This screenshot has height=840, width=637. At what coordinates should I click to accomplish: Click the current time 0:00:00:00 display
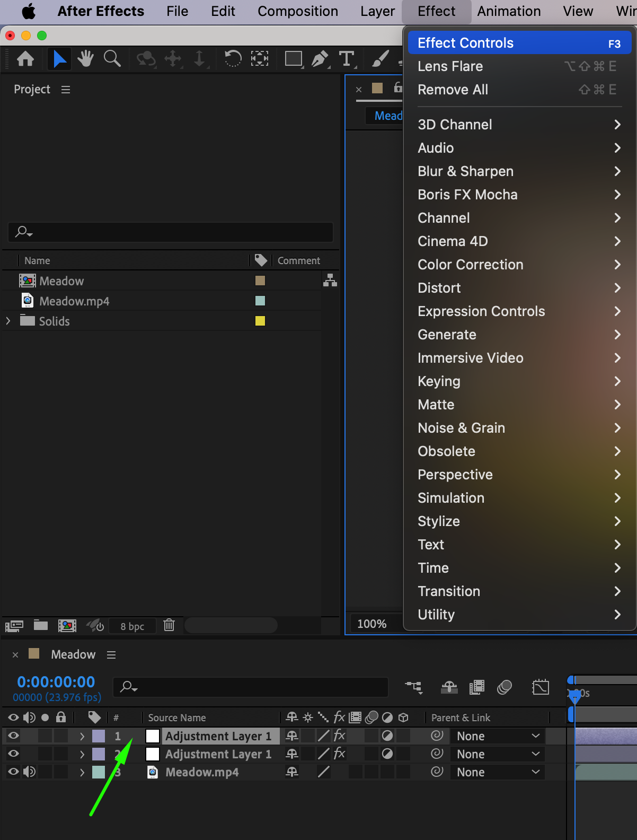click(56, 682)
